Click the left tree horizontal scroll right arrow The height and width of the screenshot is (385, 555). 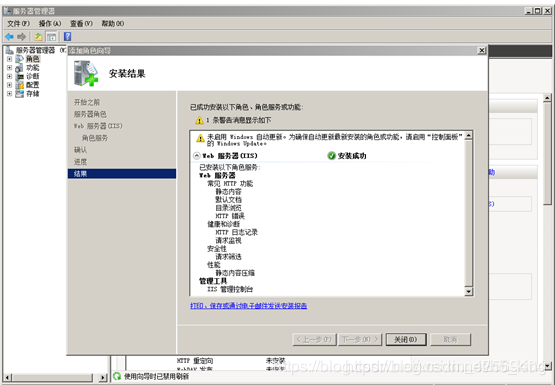[103, 377]
